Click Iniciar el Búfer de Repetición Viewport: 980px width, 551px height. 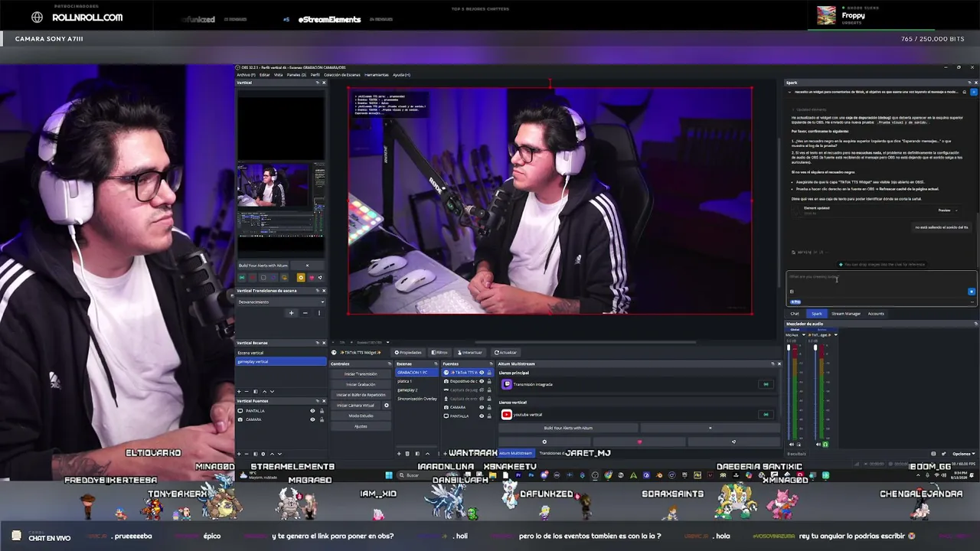[x=361, y=395]
